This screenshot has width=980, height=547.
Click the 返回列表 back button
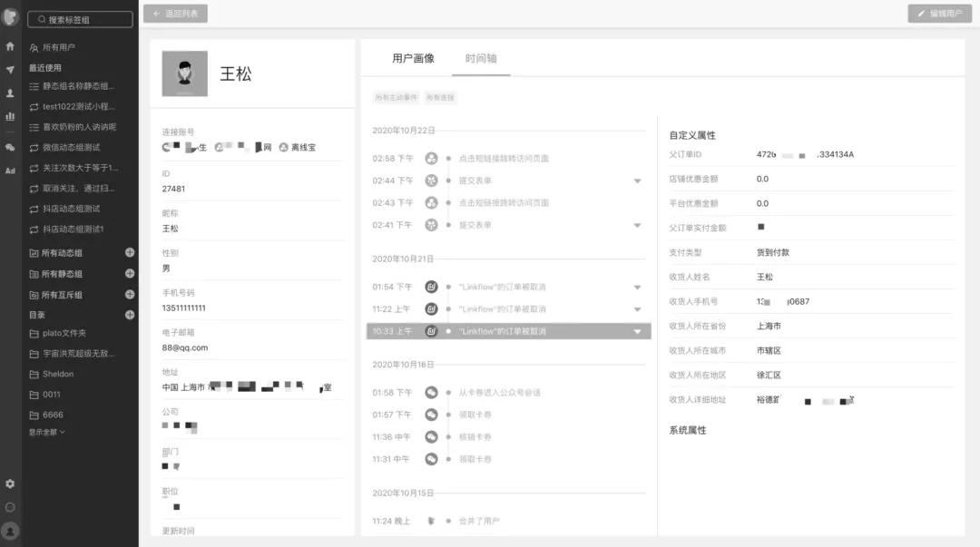pyautogui.click(x=179, y=14)
